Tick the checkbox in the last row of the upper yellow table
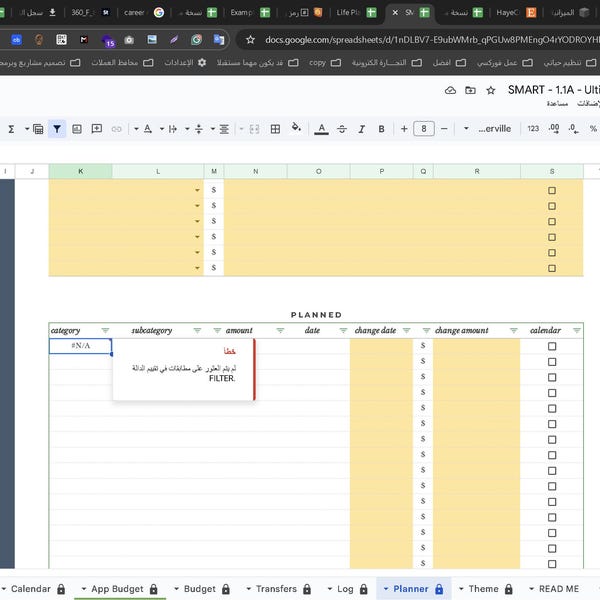Screen dimensions: 600x600 (x=552, y=268)
